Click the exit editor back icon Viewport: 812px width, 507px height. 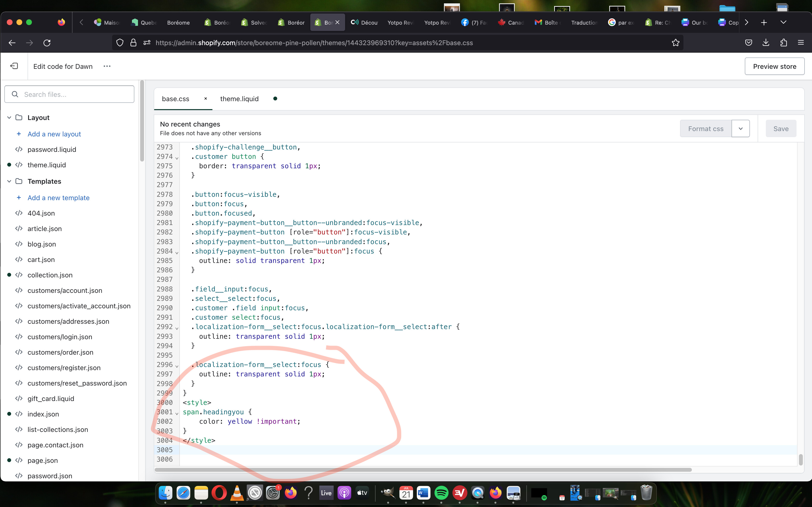pos(14,66)
